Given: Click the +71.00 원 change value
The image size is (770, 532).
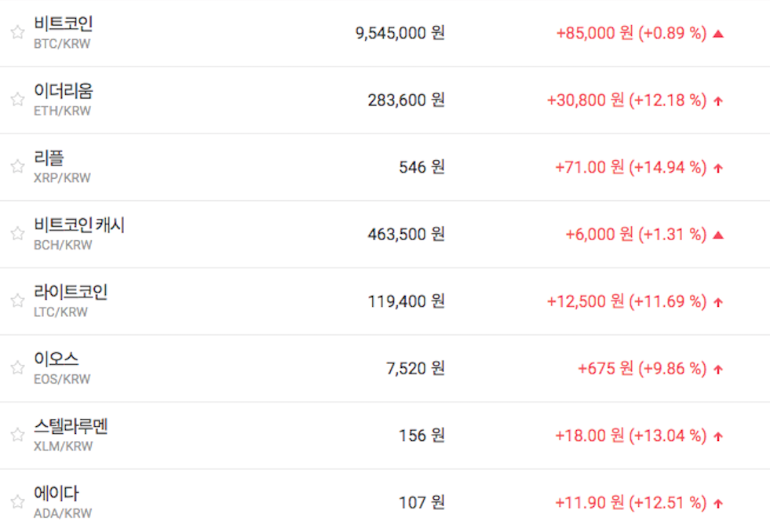Looking at the screenshot, I should (x=589, y=167).
